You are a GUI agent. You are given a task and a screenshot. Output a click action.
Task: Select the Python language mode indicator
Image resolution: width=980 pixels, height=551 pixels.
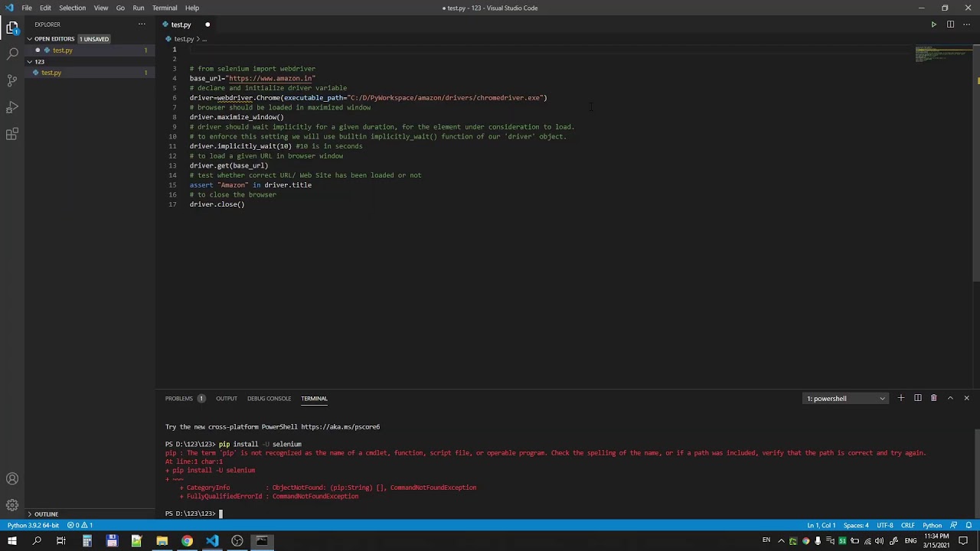(x=932, y=526)
